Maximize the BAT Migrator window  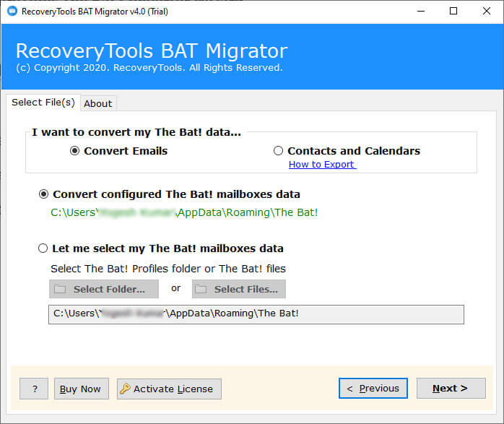coord(453,12)
